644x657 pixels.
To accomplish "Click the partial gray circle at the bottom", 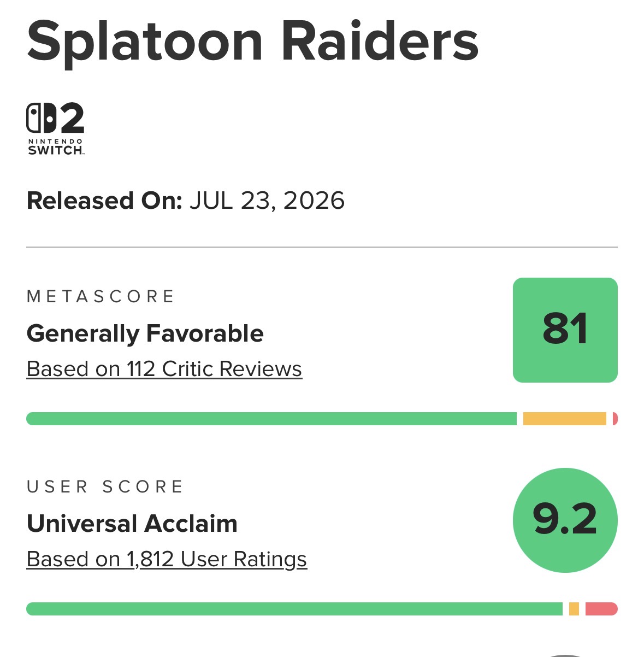I will point(565,655).
